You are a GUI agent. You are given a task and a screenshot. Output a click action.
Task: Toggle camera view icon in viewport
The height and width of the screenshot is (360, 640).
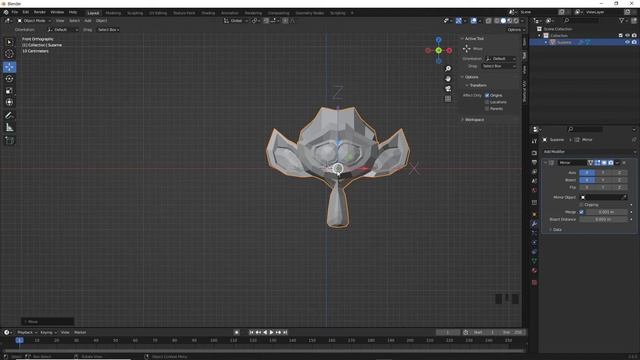(448, 89)
